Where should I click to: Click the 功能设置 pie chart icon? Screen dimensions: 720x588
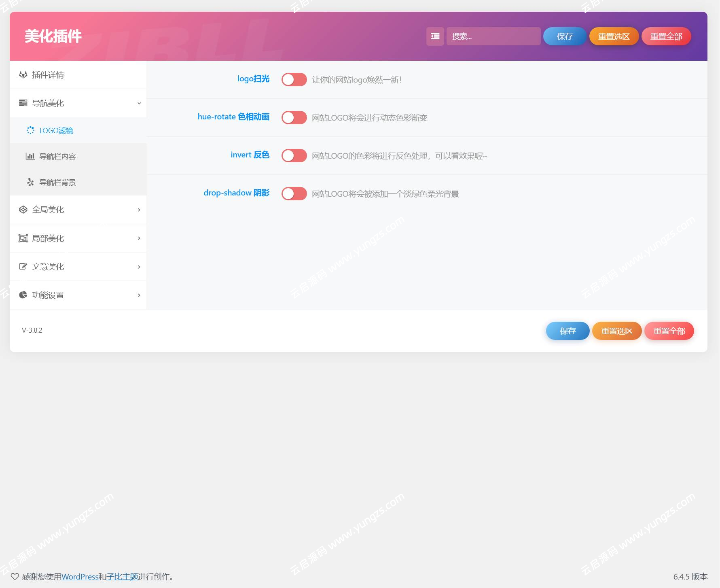click(x=23, y=295)
